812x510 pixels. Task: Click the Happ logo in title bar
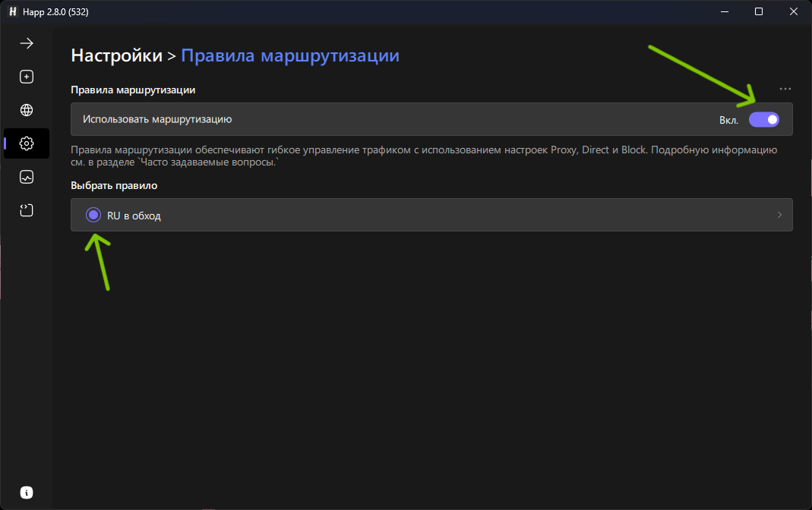[x=12, y=11]
